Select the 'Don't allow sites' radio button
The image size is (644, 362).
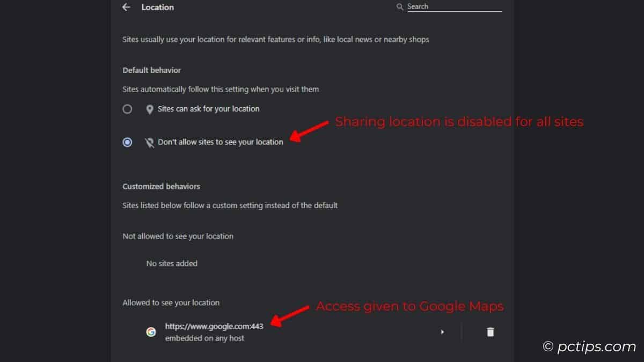tap(127, 142)
